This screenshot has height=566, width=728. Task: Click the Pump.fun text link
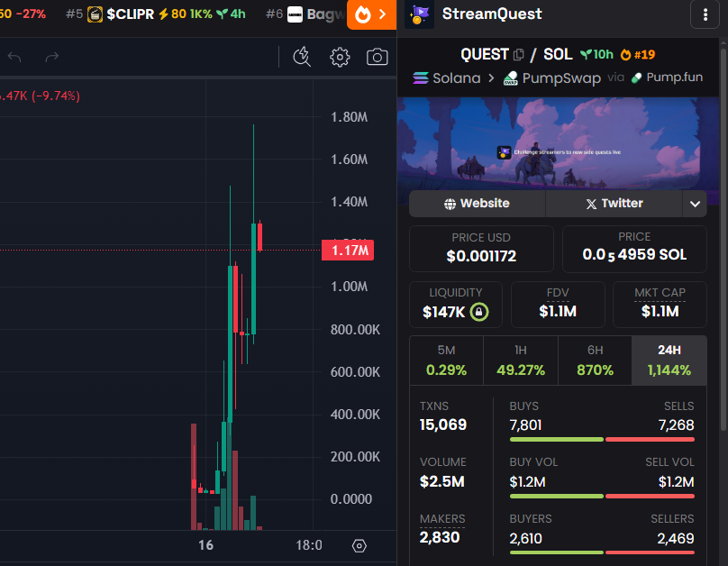click(674, 78)
